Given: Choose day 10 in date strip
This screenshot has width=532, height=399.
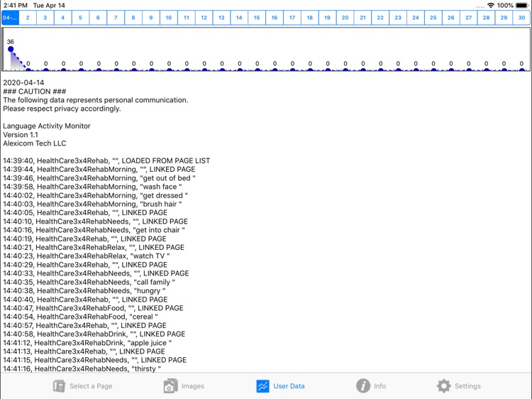Looking at the screenshot, I should tap(169, 18).
